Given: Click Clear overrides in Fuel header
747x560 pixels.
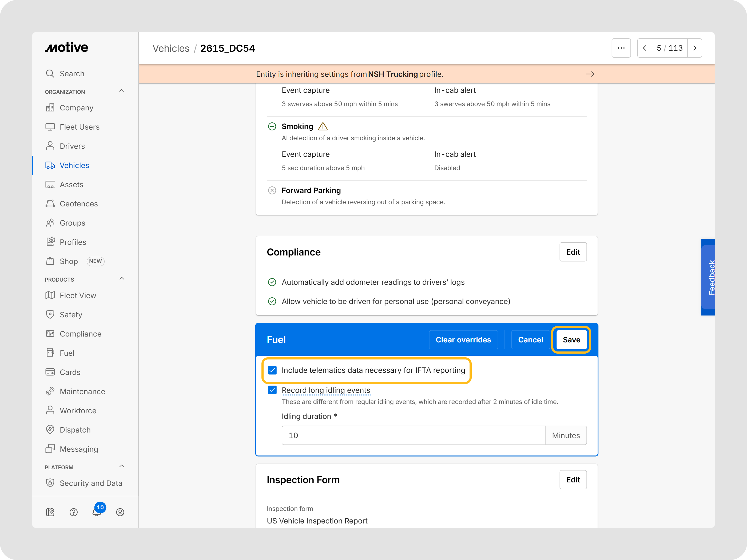Looking at the screenshot, I should (463, 340).
